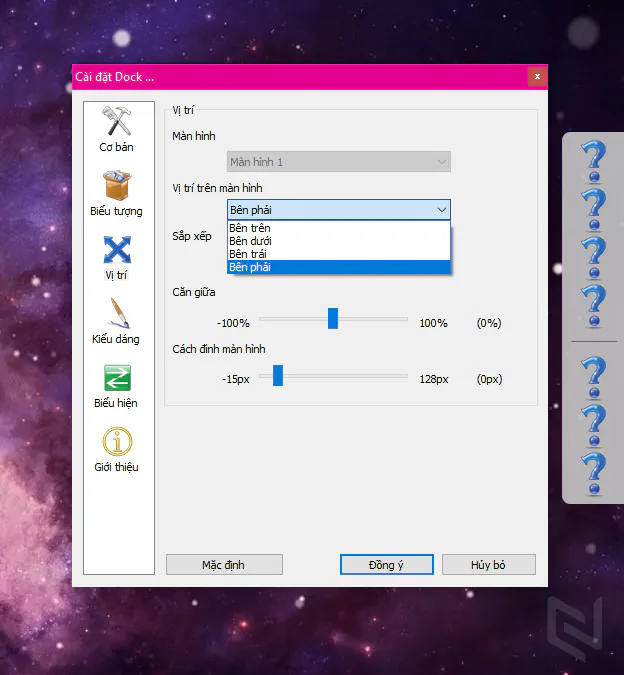Click the Màn hình label

pos(194,136)
